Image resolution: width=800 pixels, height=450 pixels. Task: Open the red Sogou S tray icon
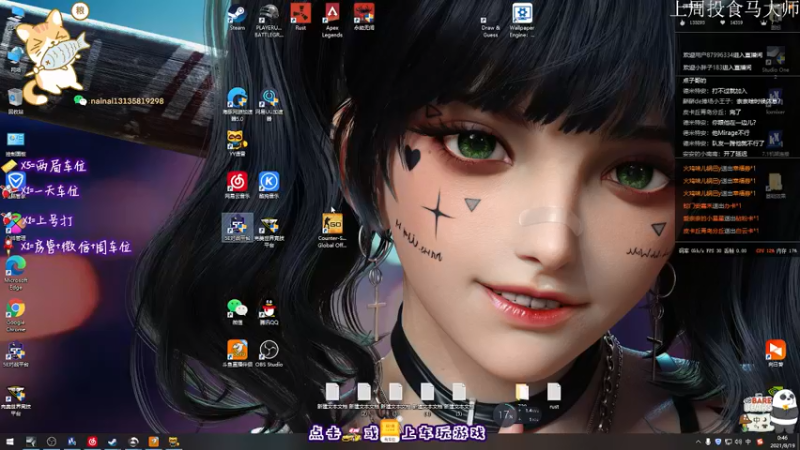tap(760, 442)
